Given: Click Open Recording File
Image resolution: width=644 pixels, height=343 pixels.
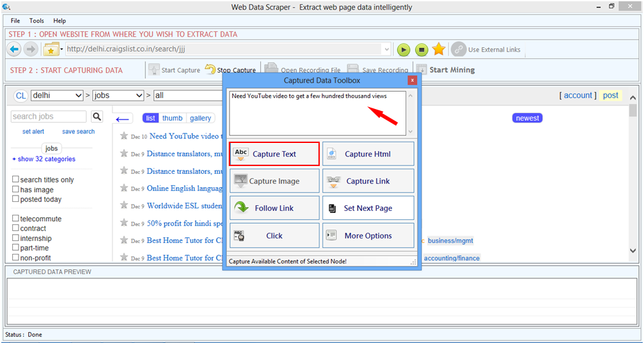Looking at the screenshot, I should (x=302, y=70).
